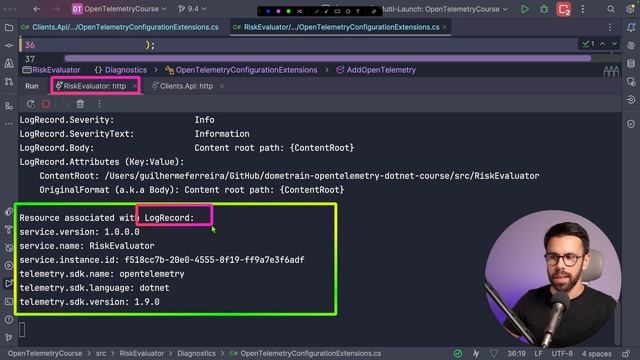Open editor tabs options menu dots

pyautogui.click(x=610, y=27)
